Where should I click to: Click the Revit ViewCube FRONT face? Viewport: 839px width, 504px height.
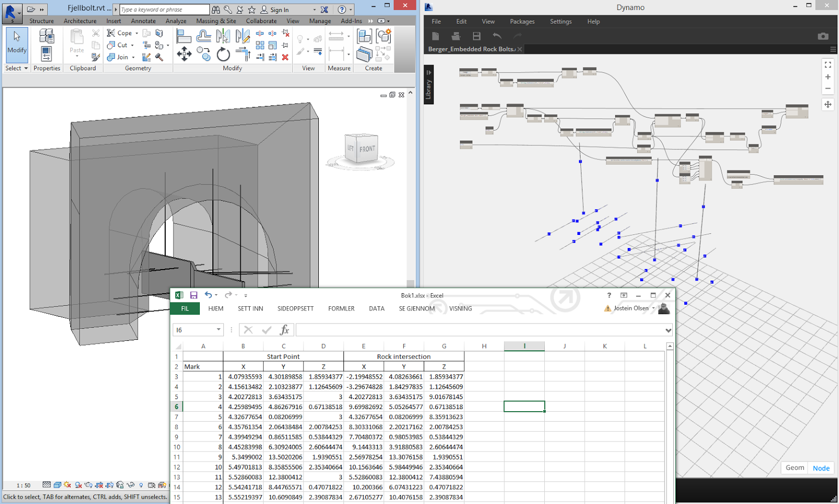[x=367, y=149]
